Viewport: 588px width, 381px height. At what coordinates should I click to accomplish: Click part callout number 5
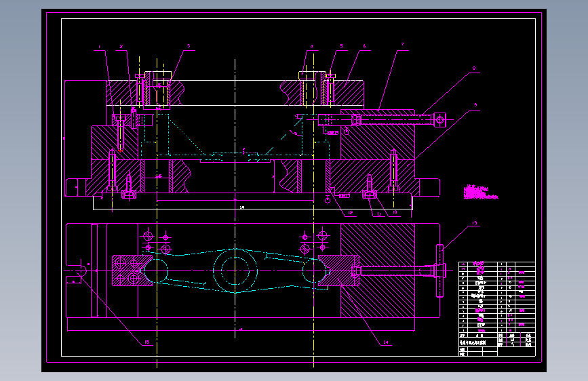(341, 46)
